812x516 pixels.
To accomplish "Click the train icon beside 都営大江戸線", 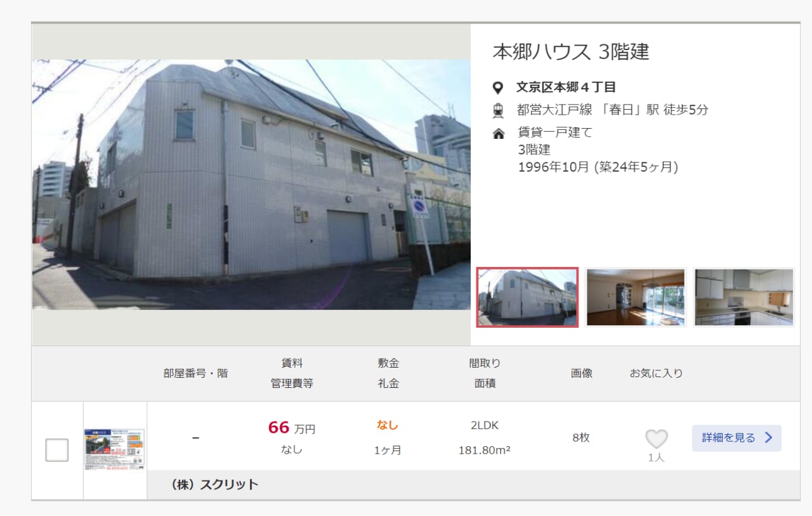I will click(498, 110).
